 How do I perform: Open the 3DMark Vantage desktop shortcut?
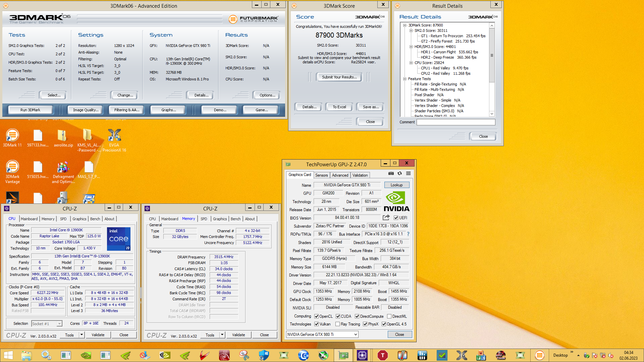coord(12,172)
